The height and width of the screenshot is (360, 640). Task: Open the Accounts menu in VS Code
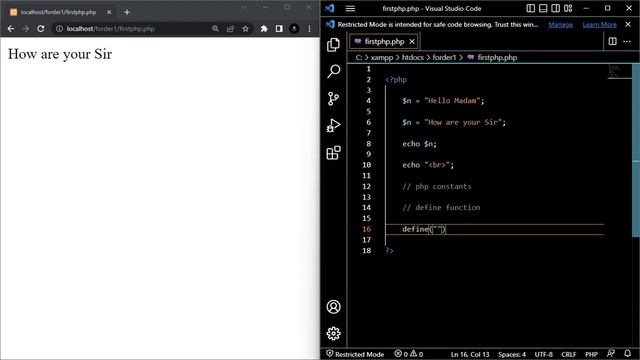(333, 307)
